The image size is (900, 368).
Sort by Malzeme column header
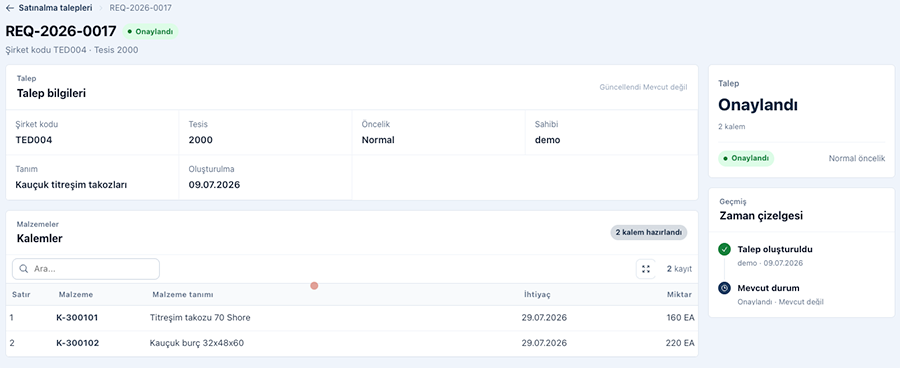point(76,295)
